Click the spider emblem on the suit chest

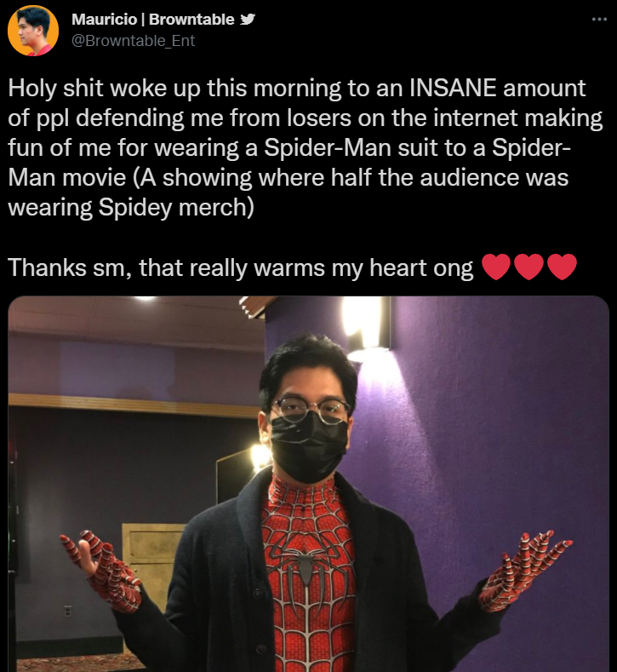click(x=306, y=563)
